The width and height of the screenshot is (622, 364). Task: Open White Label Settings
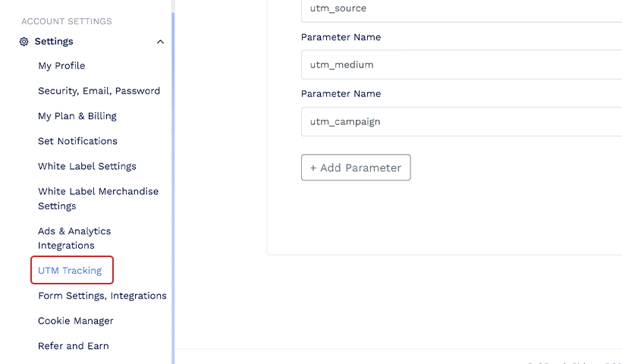pos(87,166)
